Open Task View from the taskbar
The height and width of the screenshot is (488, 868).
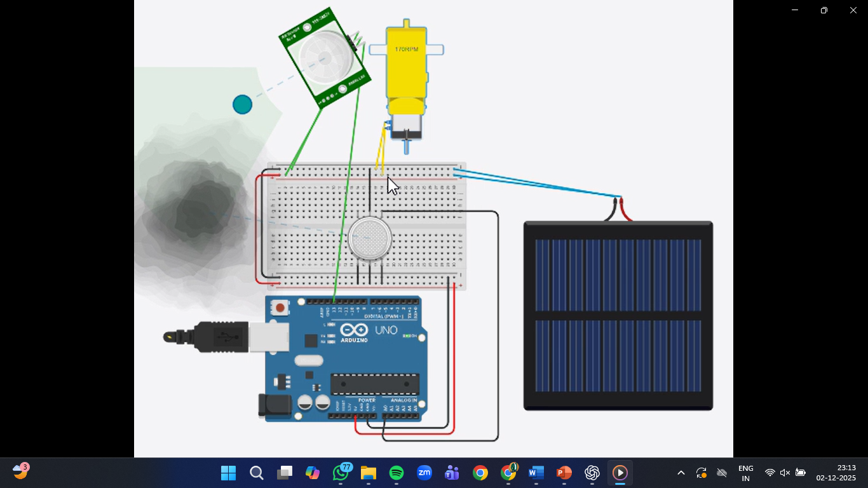click(x=284, y=473)
